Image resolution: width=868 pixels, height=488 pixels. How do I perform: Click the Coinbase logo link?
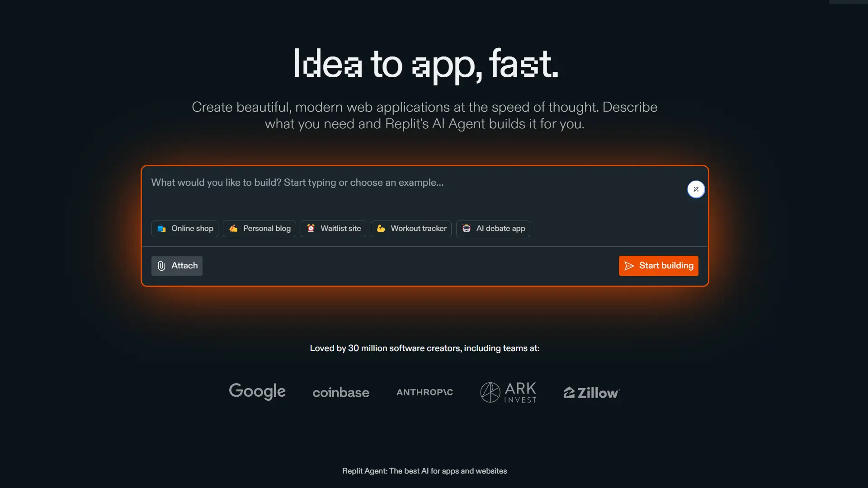[x=341, y=393]
